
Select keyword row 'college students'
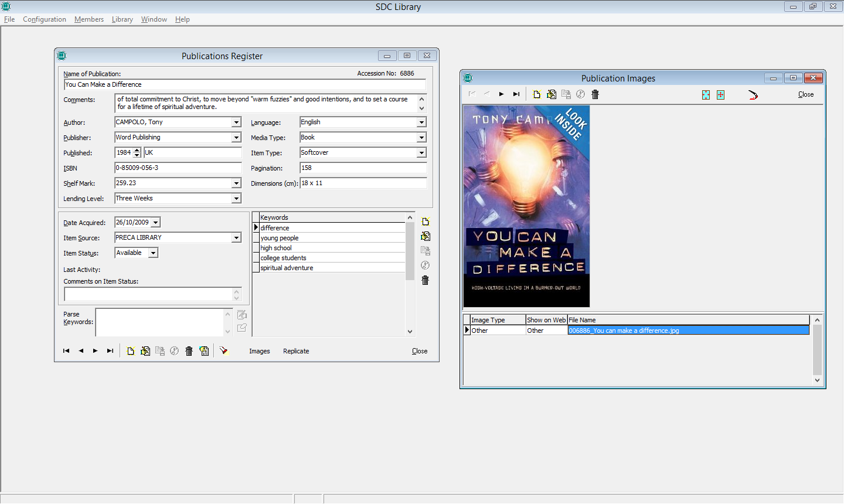[x=332, y=258]
